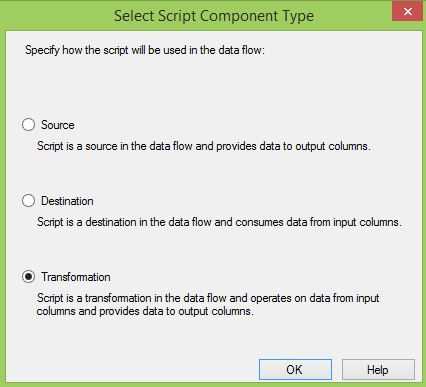Click the "Source" option label text

point(58,125)
